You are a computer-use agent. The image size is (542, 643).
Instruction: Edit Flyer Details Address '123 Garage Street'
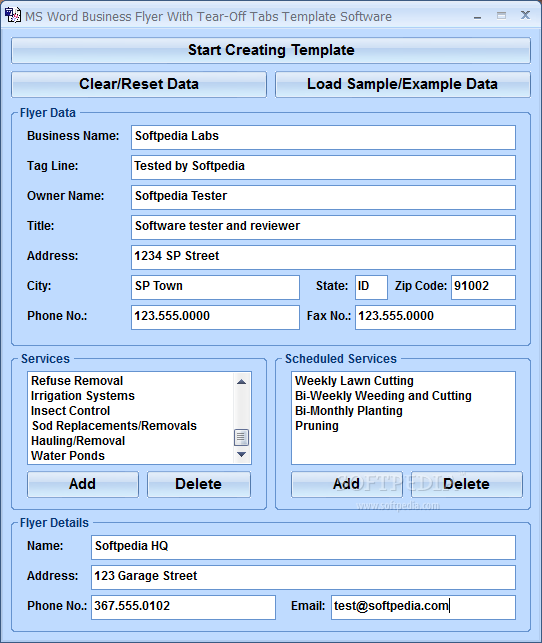point(303,577)
